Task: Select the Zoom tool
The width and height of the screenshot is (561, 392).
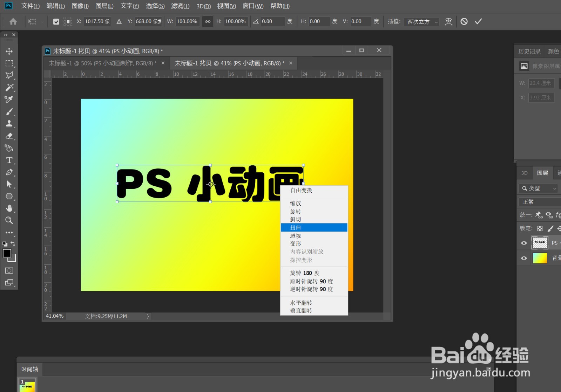Action: [x=9, y=220]
